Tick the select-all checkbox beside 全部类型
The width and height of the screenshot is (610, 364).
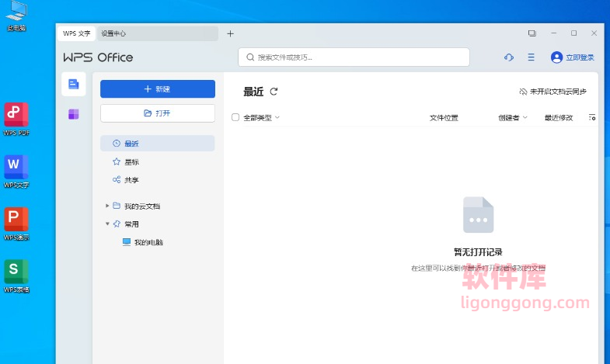click(x=235, y=117)
